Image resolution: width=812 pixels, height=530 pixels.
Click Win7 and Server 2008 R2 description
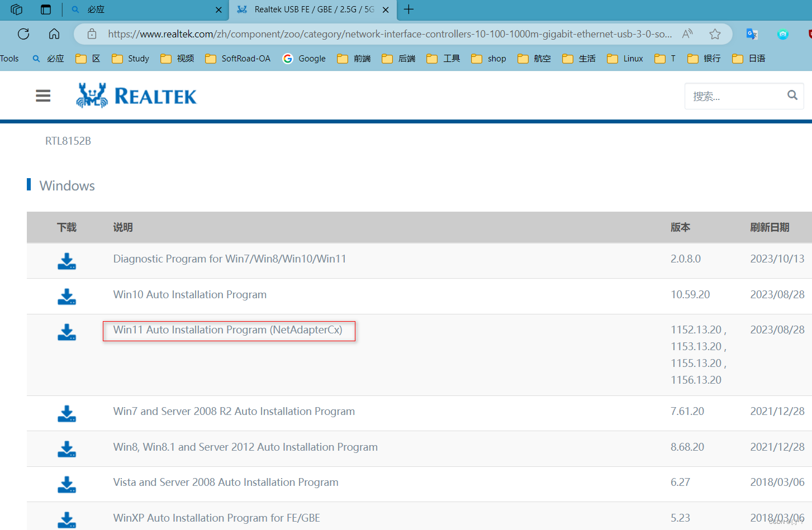pyautogui.click(x=234, y=412)
